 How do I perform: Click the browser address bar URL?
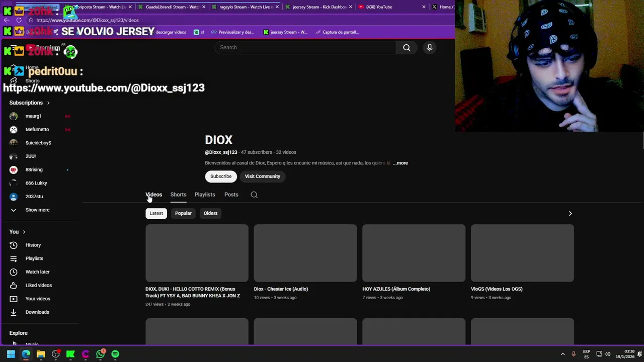[x=88, y=20]
